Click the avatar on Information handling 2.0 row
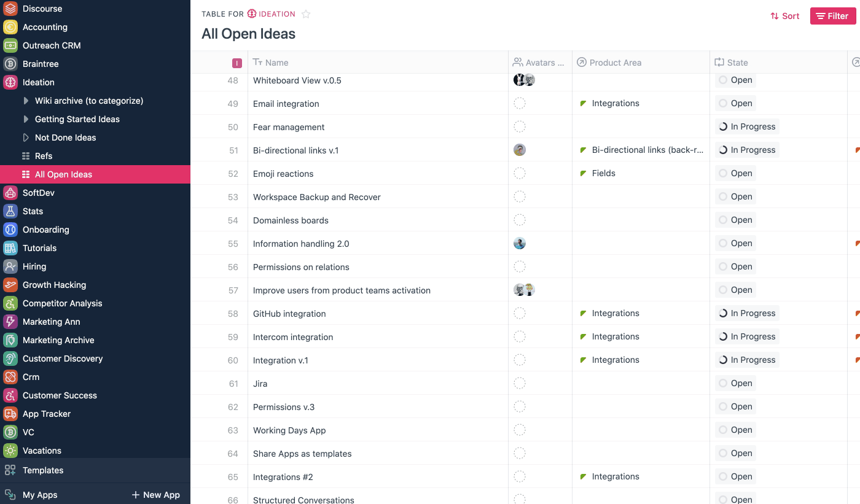The height and width of the screenshot is (504, 860). point(520,244)
